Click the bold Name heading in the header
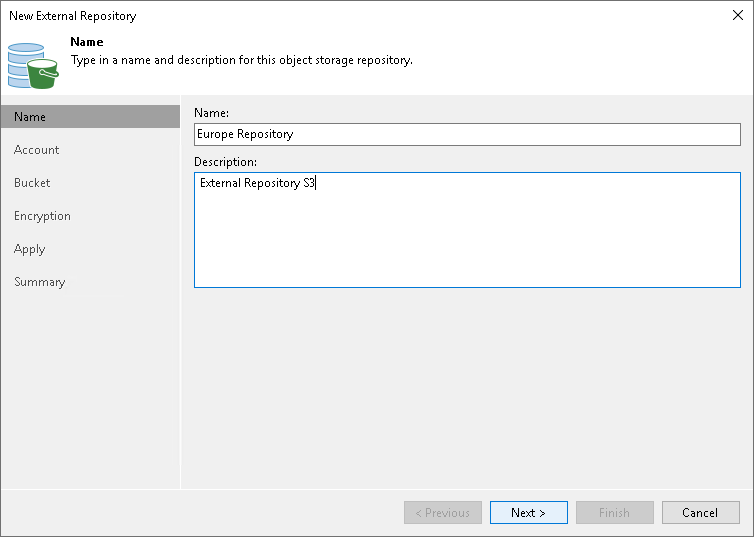754x537 pixels. 87,43
